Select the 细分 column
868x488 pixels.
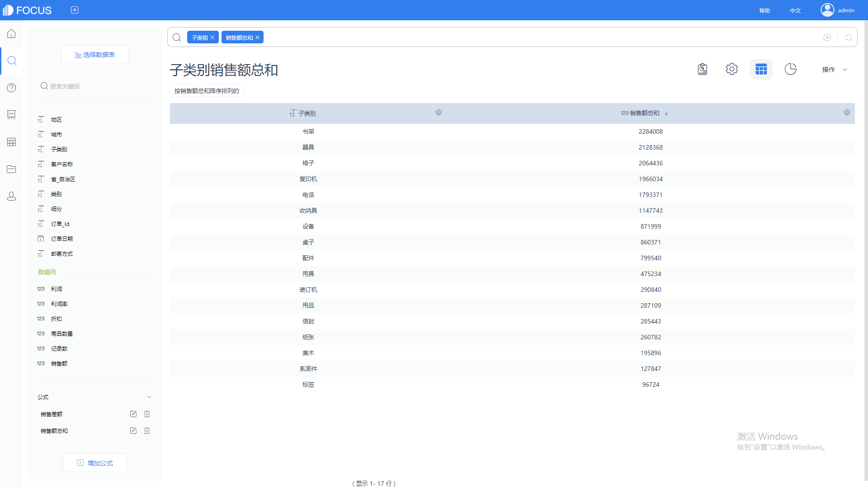pyautogui.click(x=56, y=209)
